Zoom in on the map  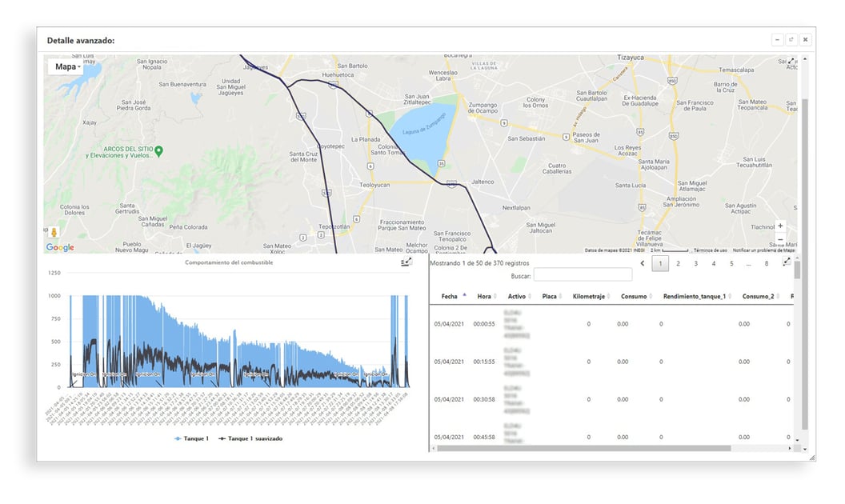[x=780, y=226]
